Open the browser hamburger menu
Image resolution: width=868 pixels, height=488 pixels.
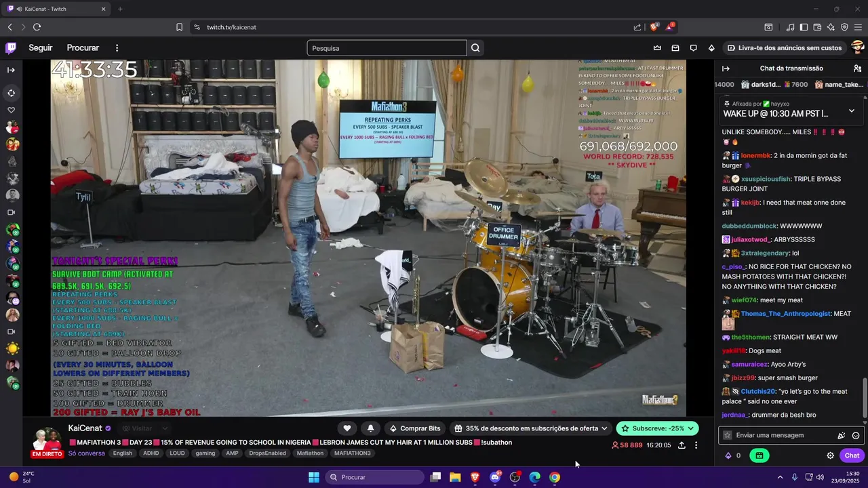point(858,27)
